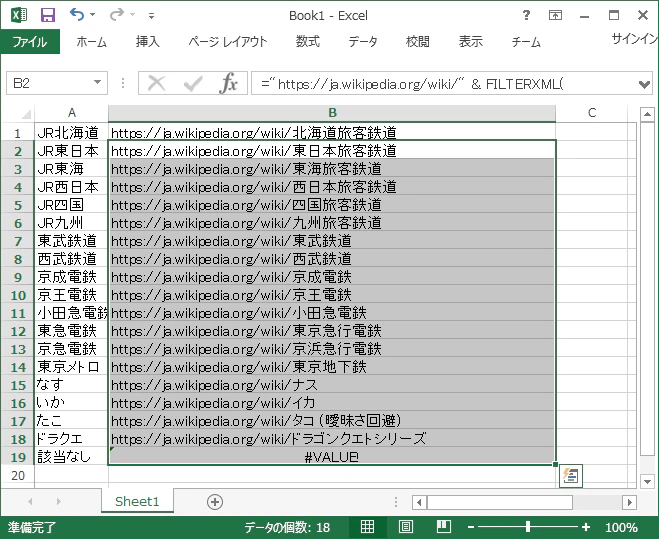Open ribbon display options button

[555, 16]
